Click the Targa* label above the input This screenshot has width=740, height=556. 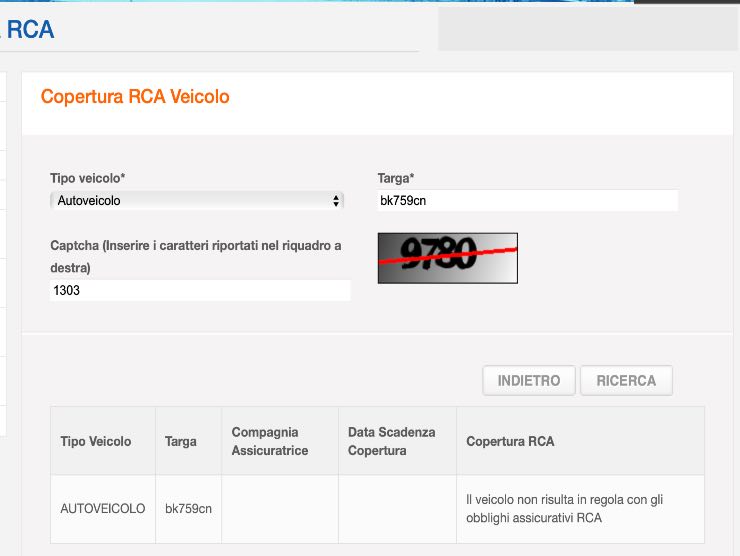tap(396, 178)
